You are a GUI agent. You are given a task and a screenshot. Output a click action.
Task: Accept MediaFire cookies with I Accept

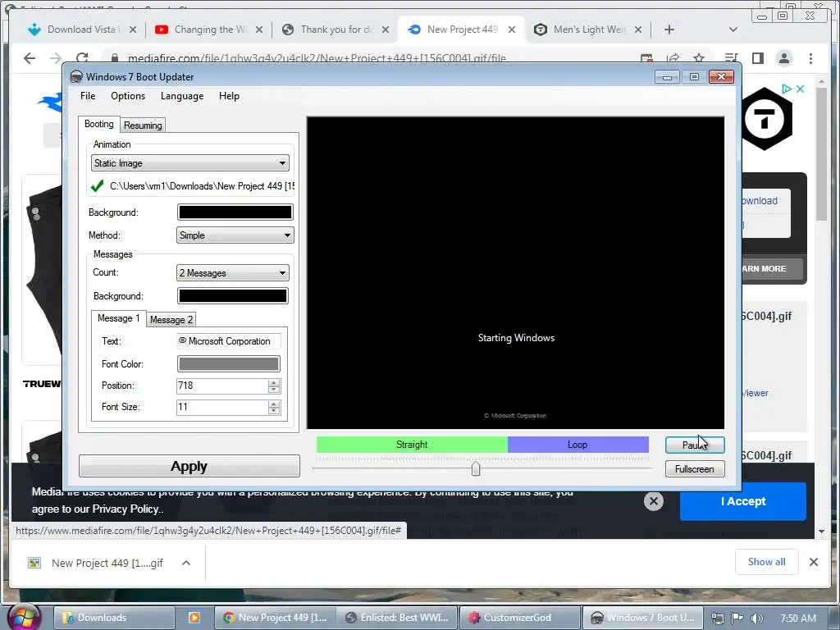click(743, 501)
